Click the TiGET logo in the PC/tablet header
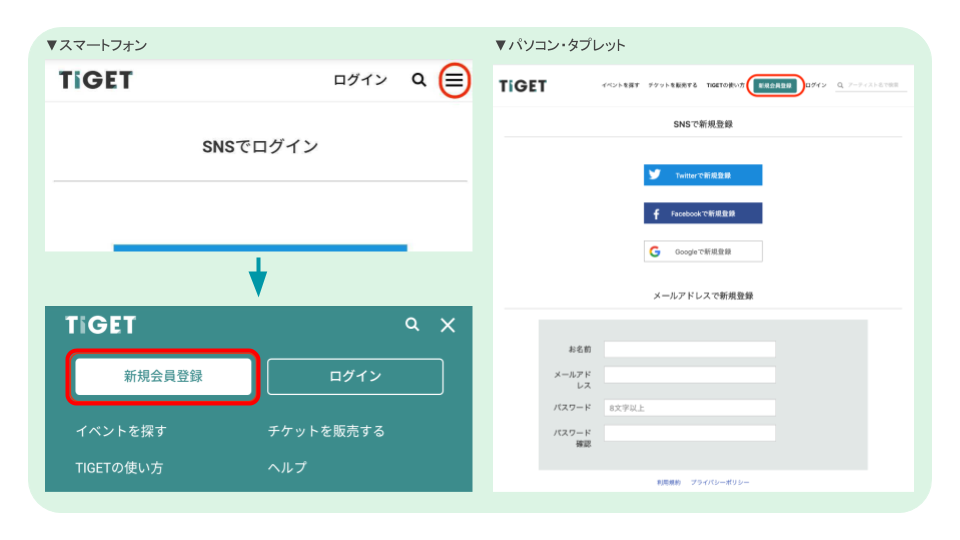The height and width of the screenshot is (540, 960). [522, 86]
